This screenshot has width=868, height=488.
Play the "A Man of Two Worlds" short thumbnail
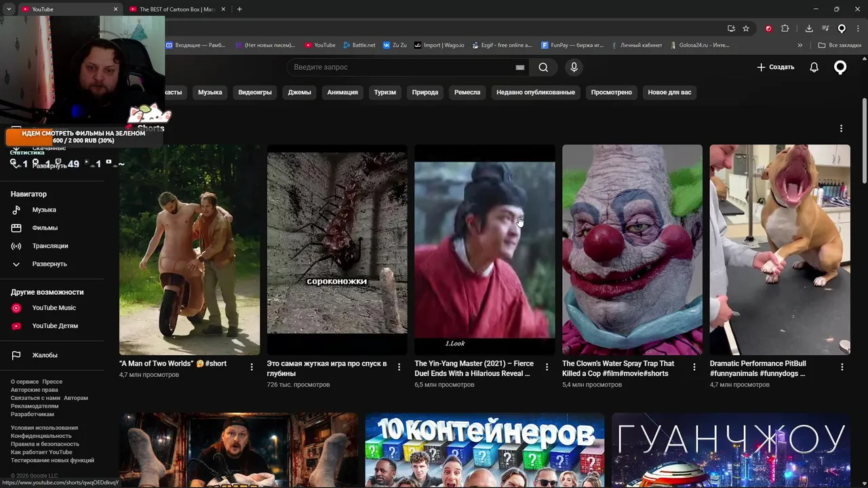coord(189,249)
